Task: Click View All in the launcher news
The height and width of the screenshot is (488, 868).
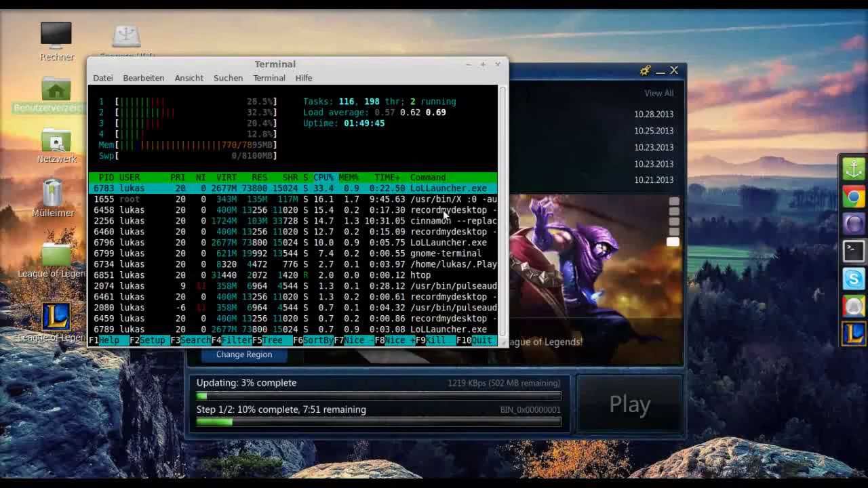Action: tap(659, 94)
